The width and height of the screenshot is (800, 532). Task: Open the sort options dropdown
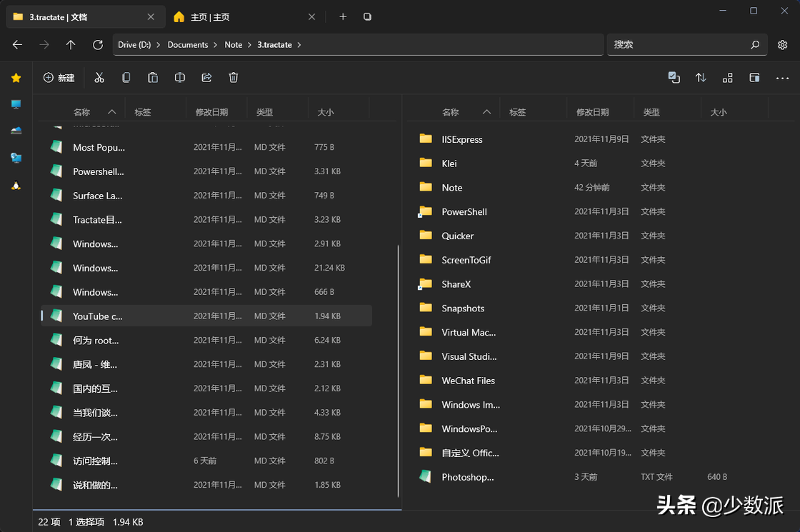701,78
